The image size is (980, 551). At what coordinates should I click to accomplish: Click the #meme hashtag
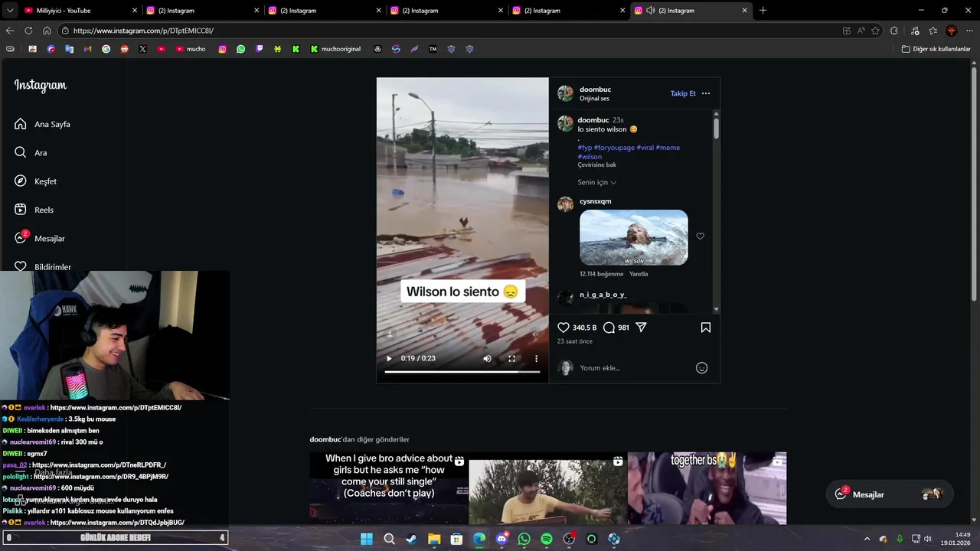668,147
